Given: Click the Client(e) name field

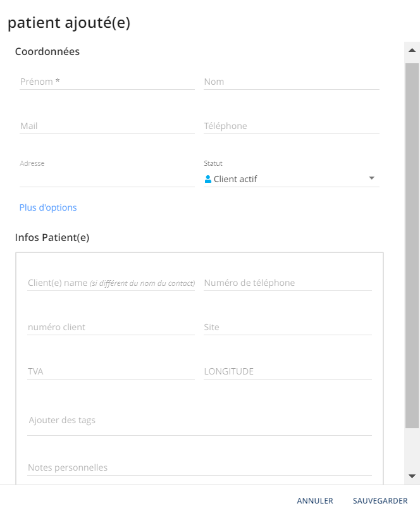Looking at the screenshot, I should click(111, 283).
